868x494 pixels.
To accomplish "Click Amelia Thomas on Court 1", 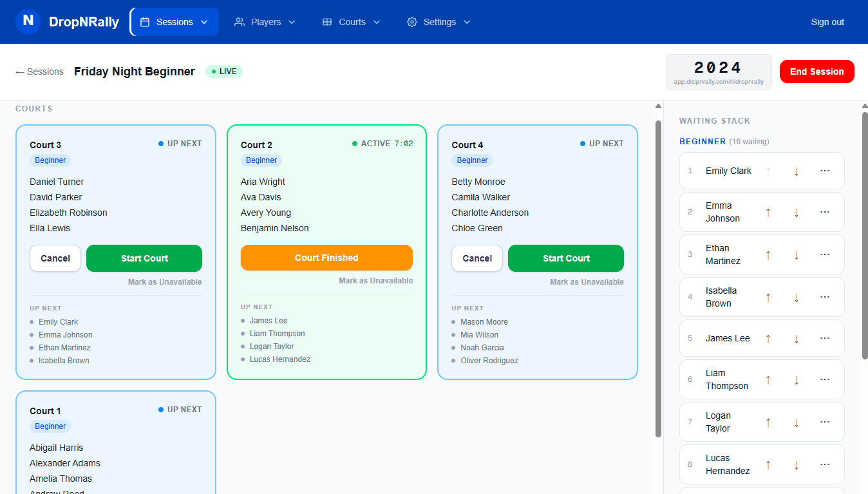I will click(x=61, y=479).
